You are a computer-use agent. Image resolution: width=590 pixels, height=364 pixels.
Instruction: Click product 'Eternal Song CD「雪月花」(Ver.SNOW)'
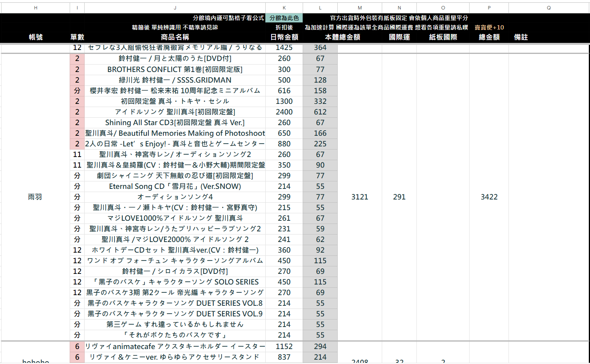click(175, 187)
